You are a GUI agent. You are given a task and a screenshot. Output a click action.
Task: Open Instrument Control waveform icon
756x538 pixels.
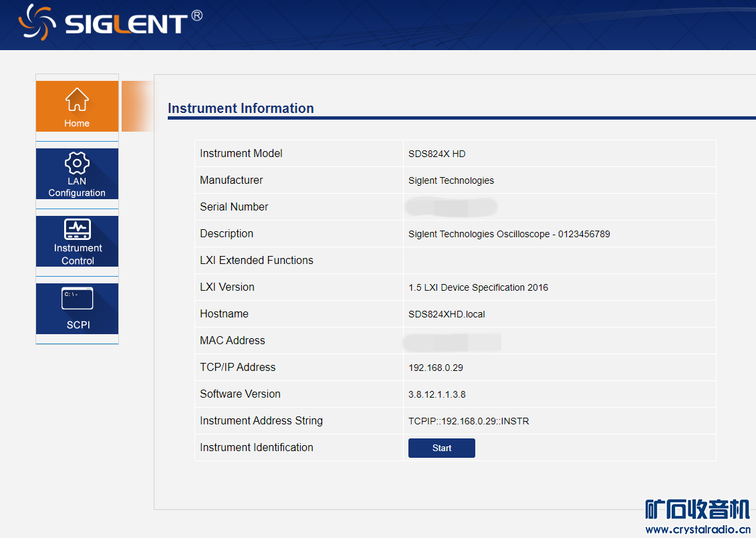(x=77, y=229)
